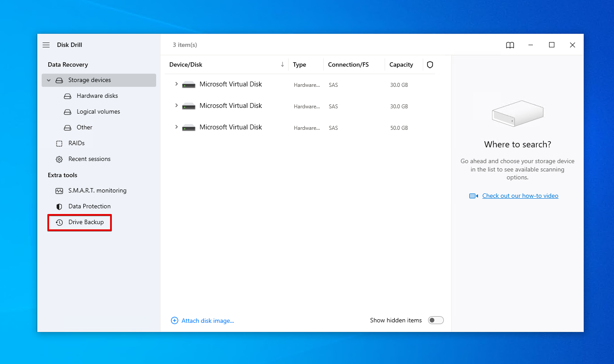614x364 pixels.
Task: Select Logical volumes in the sidebar
Action: 98,111
